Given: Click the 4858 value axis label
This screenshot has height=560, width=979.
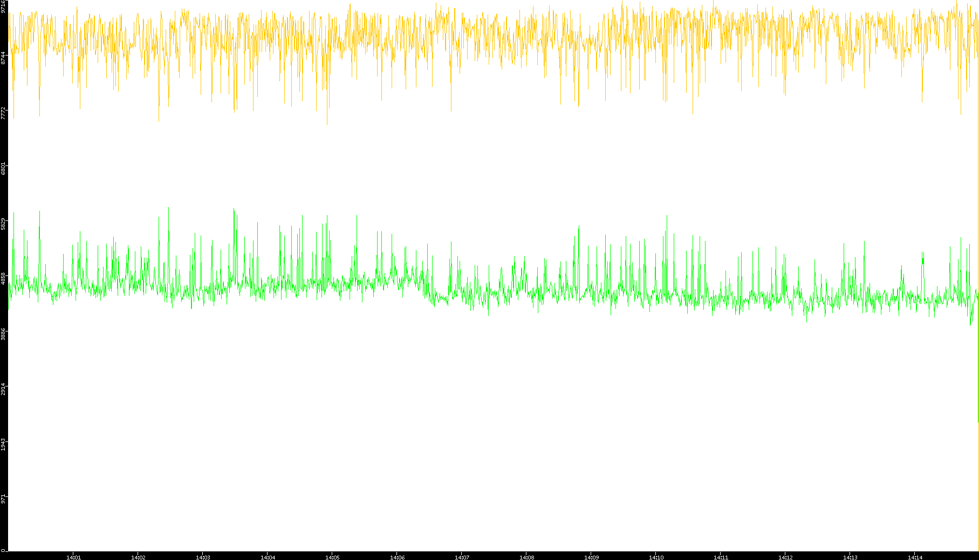Looking at the screenshot, I should coord(4,279).
